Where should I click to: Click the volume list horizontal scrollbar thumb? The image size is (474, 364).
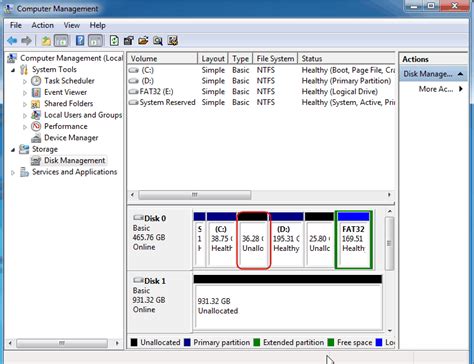pyautogui.click(x=195, y=195)
